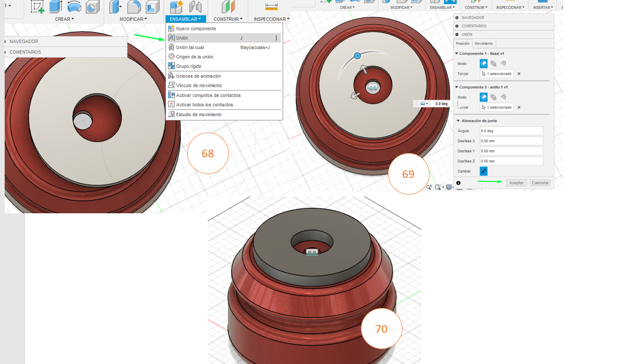
Task: Open the INSERTAR toolbar dropdown
Action: [543, 7]
